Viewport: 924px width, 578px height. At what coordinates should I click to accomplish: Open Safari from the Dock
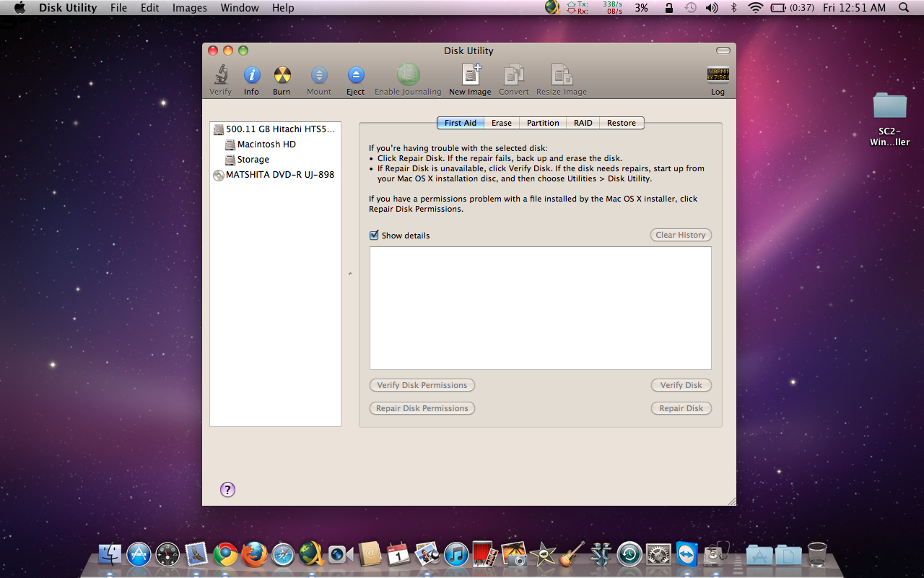point(283,554)
